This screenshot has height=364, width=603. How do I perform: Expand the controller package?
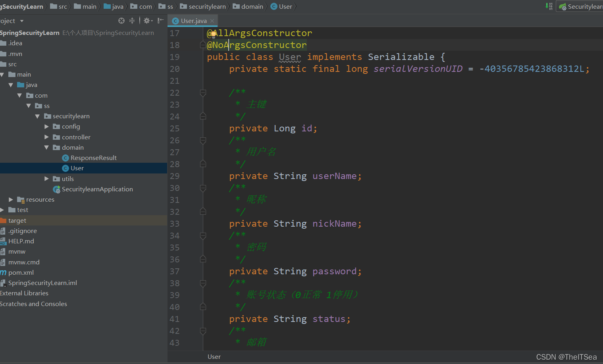pos(46,137)
